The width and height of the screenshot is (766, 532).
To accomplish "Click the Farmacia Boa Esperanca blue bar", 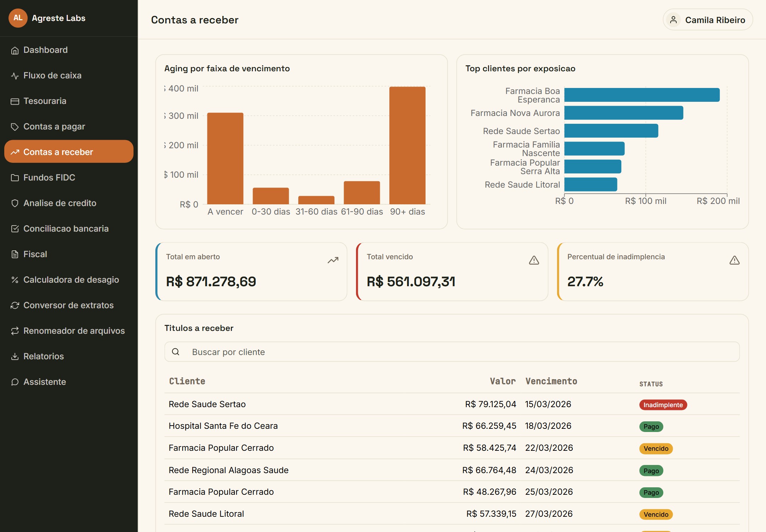I will (x=642, y=95).
